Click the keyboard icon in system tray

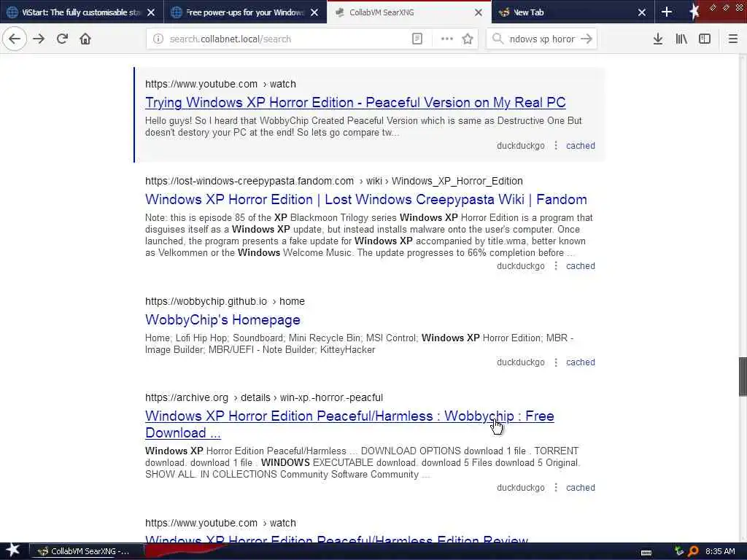[x=646, y=553]
